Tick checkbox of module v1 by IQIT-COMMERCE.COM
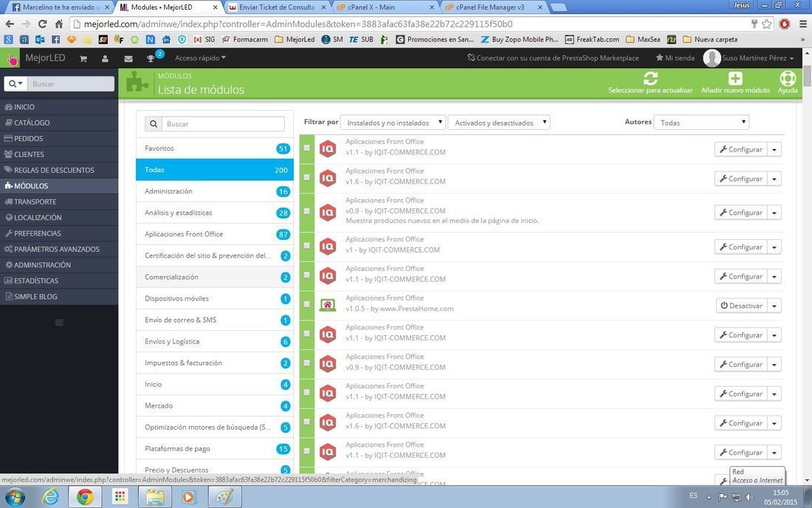The height and width of the screenshot is (508, 812). click(306, 245)
